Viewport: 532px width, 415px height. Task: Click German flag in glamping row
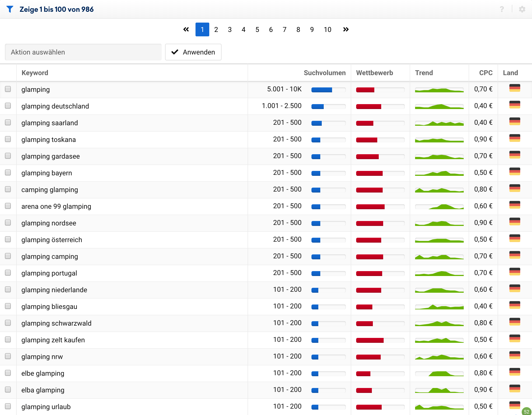click(x=515, y=88)
